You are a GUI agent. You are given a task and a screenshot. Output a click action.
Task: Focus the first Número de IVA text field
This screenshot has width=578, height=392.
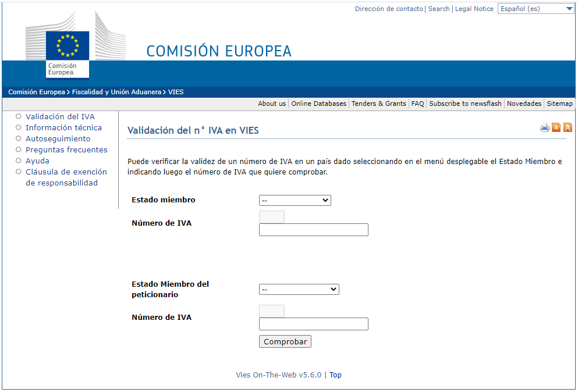coord(314,230)
